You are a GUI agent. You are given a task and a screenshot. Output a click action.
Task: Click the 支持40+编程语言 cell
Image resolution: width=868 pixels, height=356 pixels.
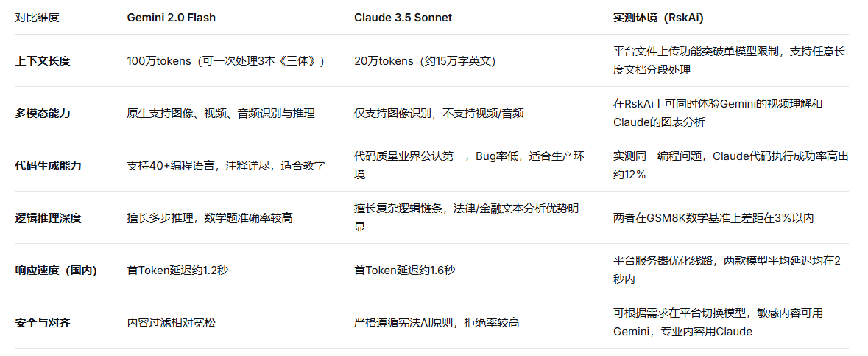coord(225,166)
